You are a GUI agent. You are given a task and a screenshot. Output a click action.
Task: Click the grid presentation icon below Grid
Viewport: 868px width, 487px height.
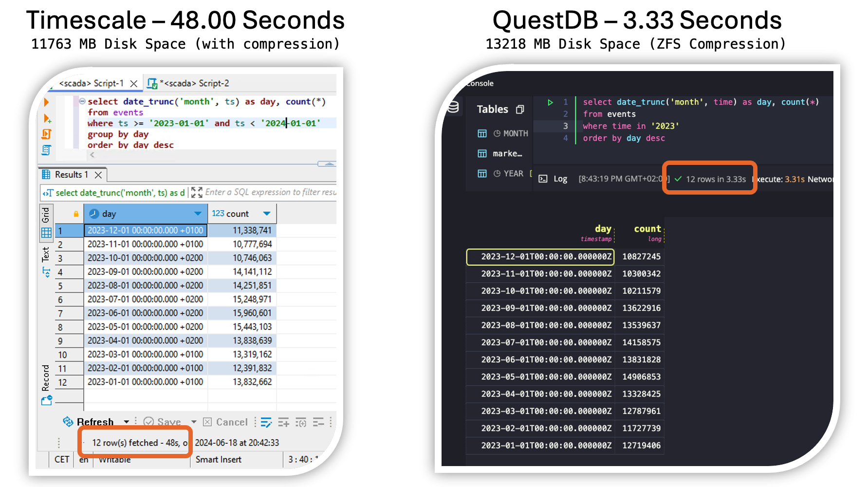point(46,233)
